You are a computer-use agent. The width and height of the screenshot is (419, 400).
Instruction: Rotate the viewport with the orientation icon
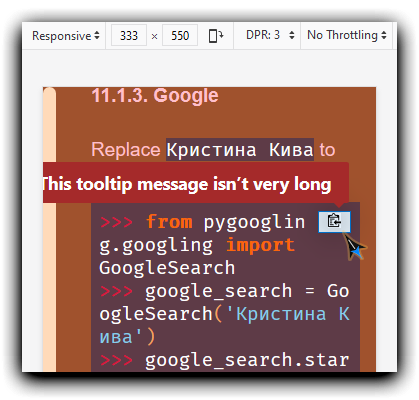(x=216, y=35)
